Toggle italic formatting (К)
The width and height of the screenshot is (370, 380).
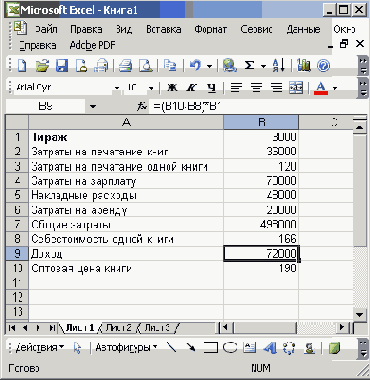pyautogui.click(x=192, y=88)
